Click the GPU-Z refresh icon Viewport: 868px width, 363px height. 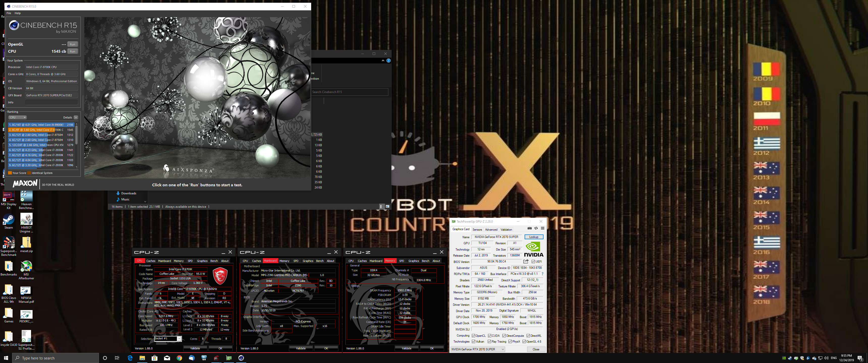coord(536,228)
